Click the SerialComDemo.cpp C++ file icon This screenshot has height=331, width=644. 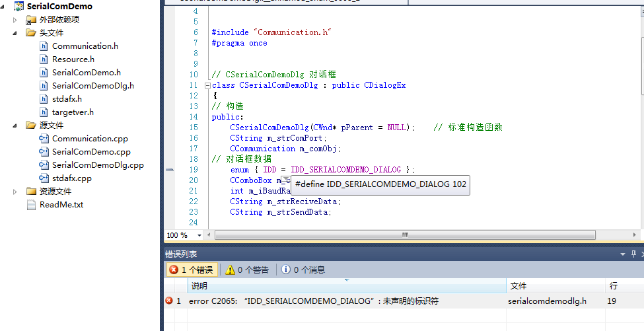tap(44, 151)
